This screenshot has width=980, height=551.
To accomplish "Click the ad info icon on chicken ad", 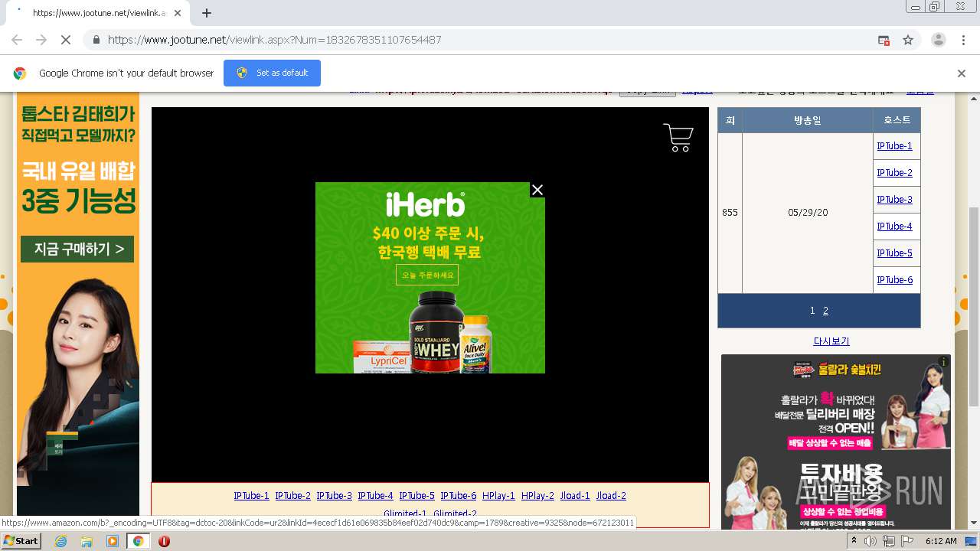I will [x=944, y=361].
